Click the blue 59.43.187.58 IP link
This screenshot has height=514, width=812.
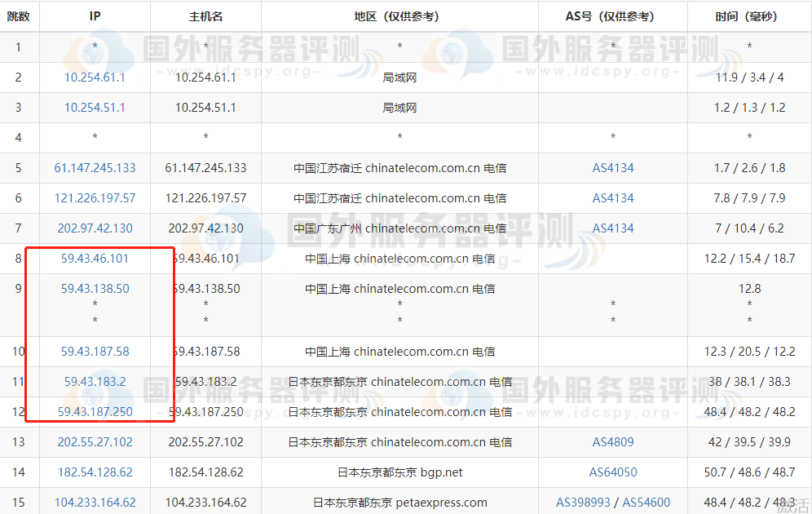tap(95, 352)
